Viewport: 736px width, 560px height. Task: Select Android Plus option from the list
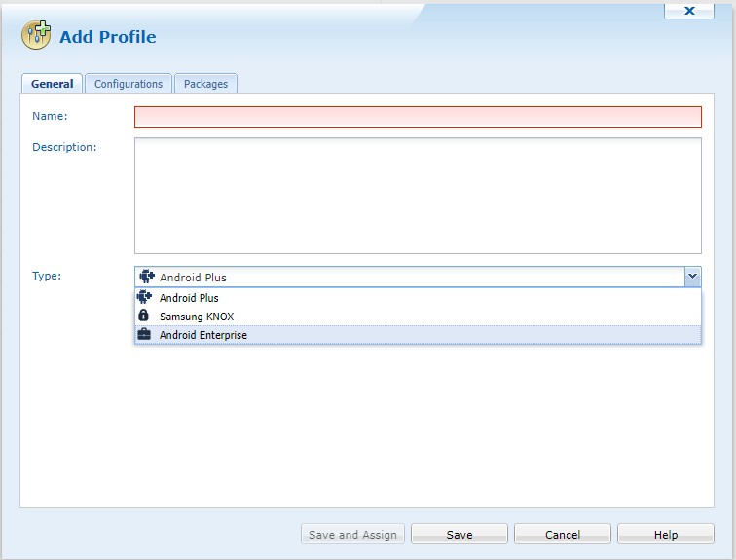pos(189,298)
